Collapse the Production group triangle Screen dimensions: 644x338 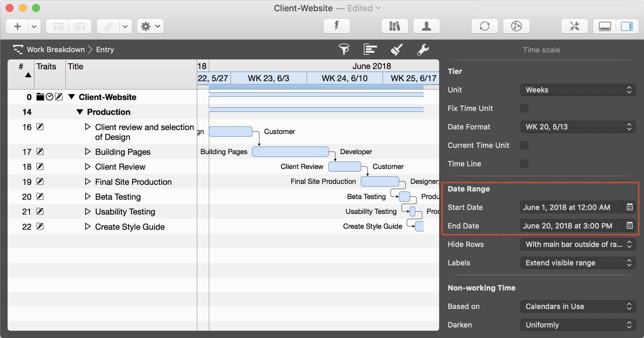point(80,112)
